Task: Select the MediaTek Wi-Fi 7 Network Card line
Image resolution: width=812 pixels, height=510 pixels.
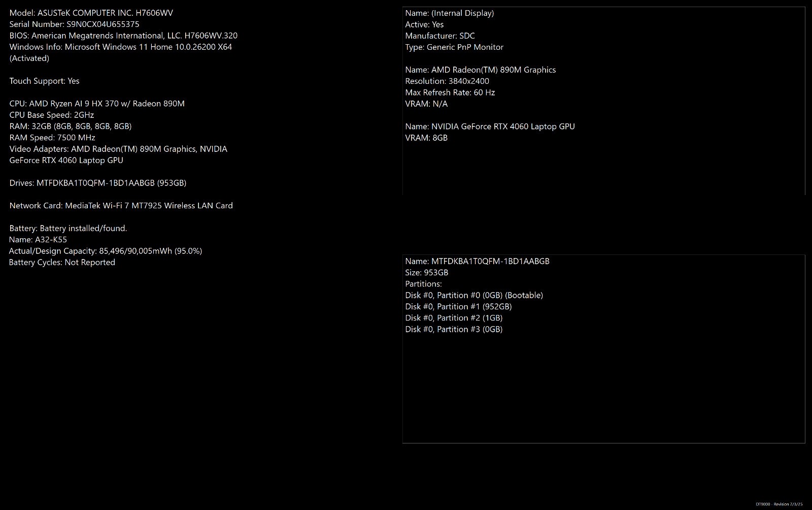Action: coord(121,206)
